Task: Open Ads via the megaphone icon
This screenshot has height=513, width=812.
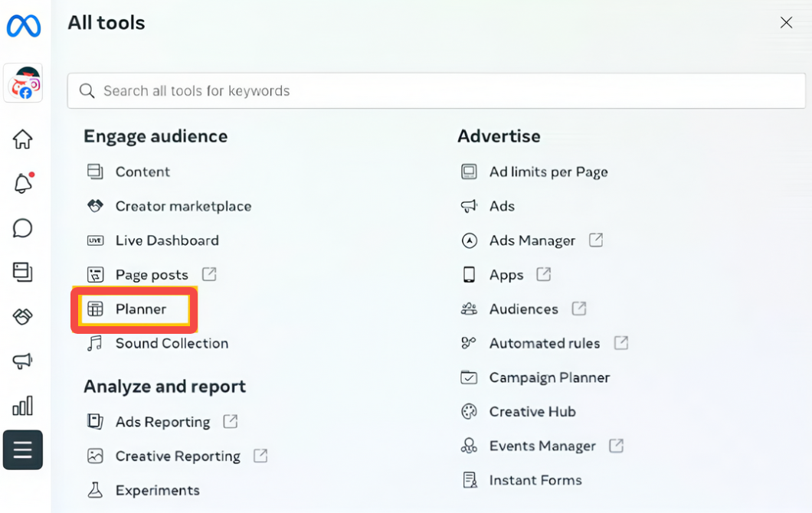Action: point(22,361)
